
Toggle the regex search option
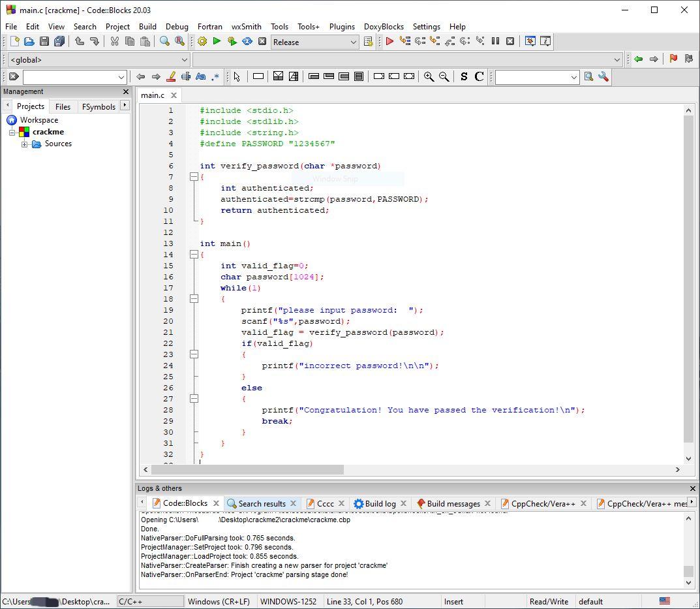(215, 76)
